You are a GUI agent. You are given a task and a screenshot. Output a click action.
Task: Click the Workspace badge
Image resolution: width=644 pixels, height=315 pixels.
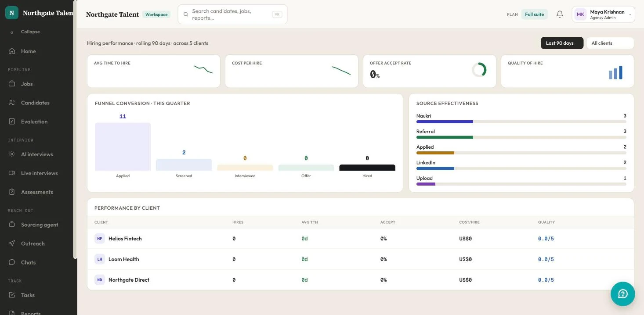click(x=156, y=14)
